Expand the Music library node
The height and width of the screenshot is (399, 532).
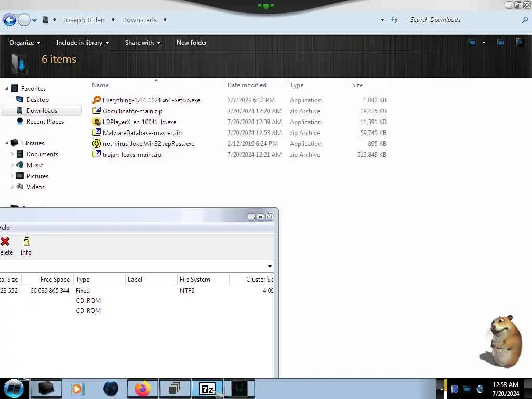coord(12,165)
